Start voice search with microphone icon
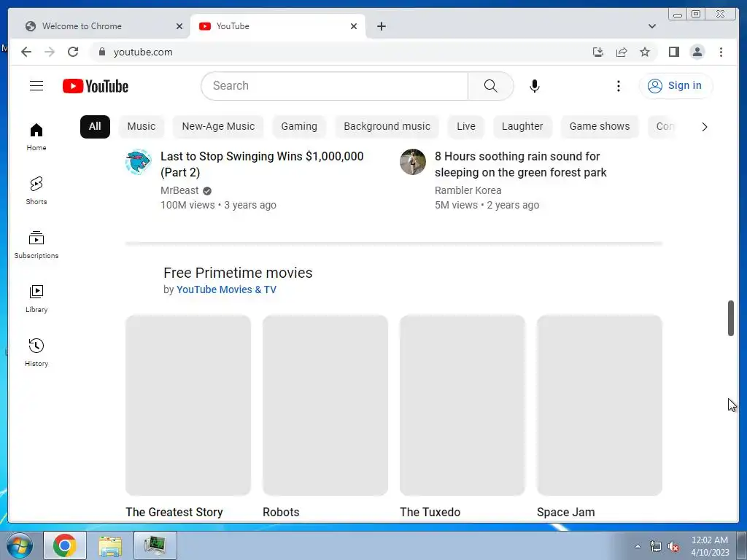The width and height of the screenshot is (747, 560). pyautogui.click(x=535, y=86)
